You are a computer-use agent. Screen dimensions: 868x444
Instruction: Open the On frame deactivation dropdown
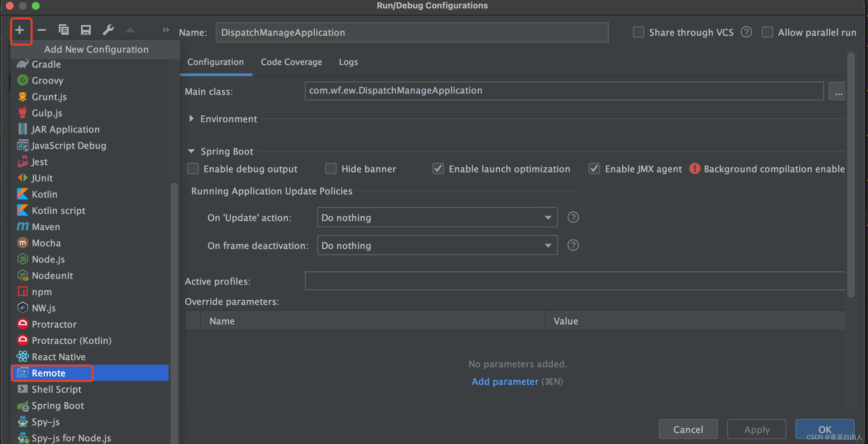tap(437, 245)
